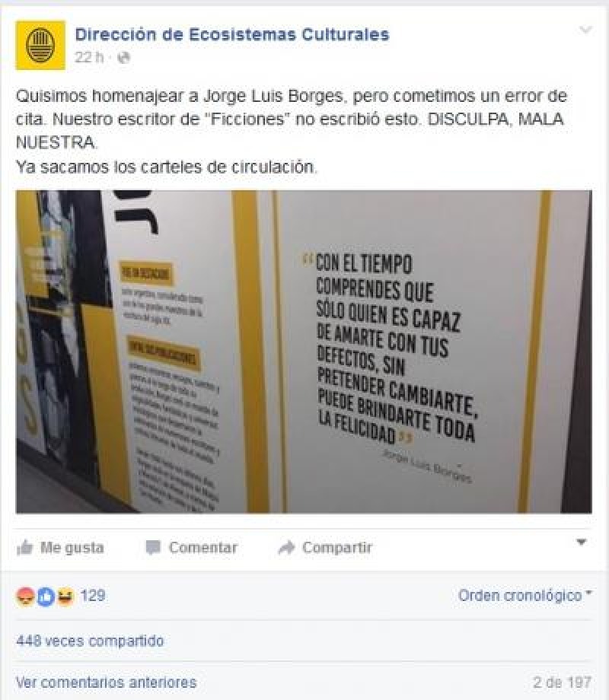Image resolution: width=609 pixels, height=700 pixels.
Task: Like the post with Me gusta
Action: point(60,547)
